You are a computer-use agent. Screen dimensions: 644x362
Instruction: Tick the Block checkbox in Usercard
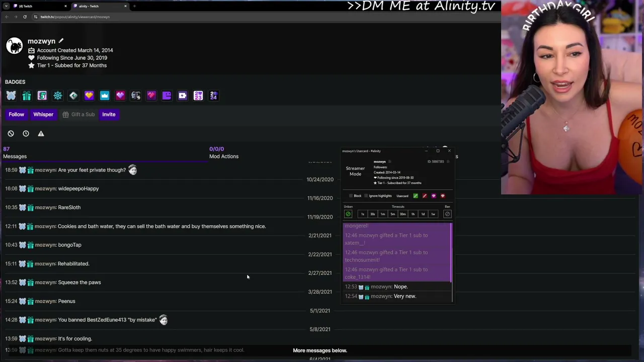click(351, 196)
